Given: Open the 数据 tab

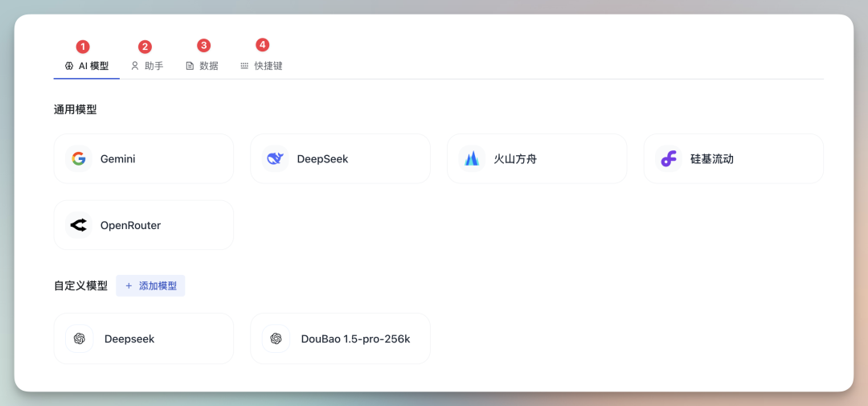Looking at the screenshot, I should pos(202,66).
